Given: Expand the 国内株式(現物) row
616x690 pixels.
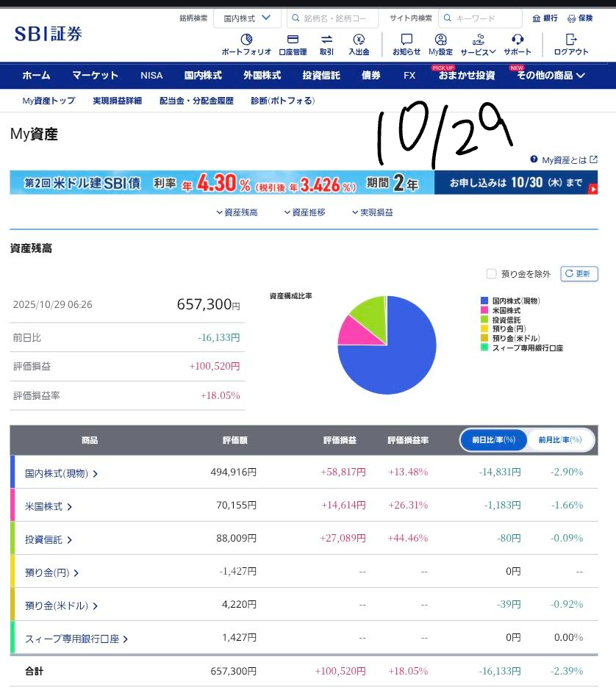Looking at the screenshot, I should 62,473.
